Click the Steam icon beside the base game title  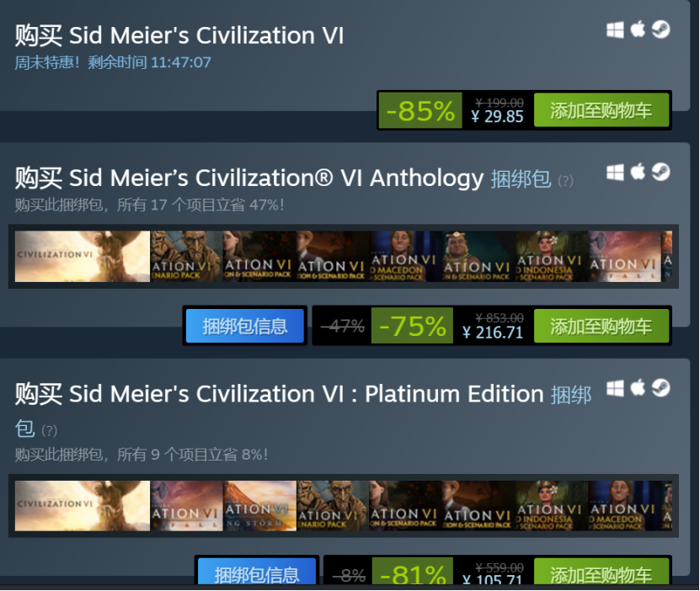pyautogui.click(x=660, y=30)
